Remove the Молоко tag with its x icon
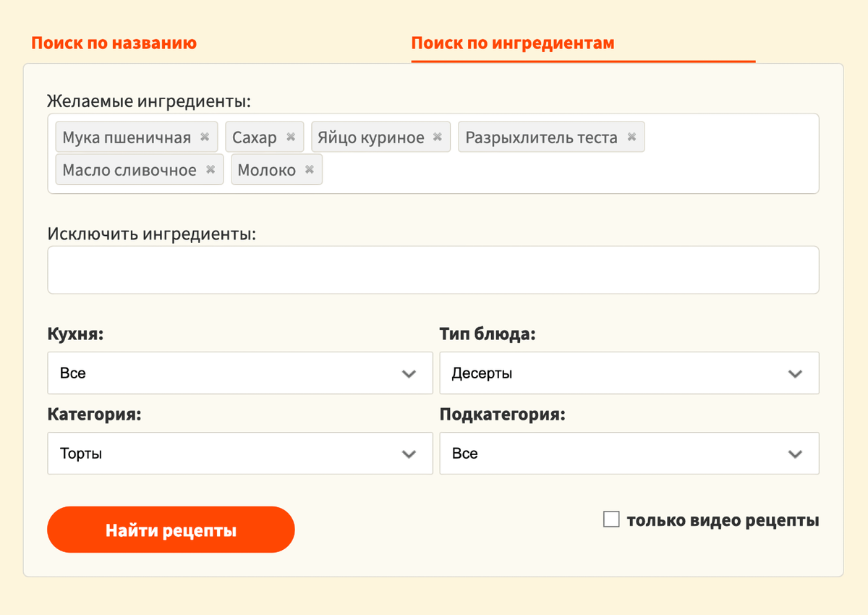Image resolution: width=868 pixels, height=615 pixels. tap(310, 170)
